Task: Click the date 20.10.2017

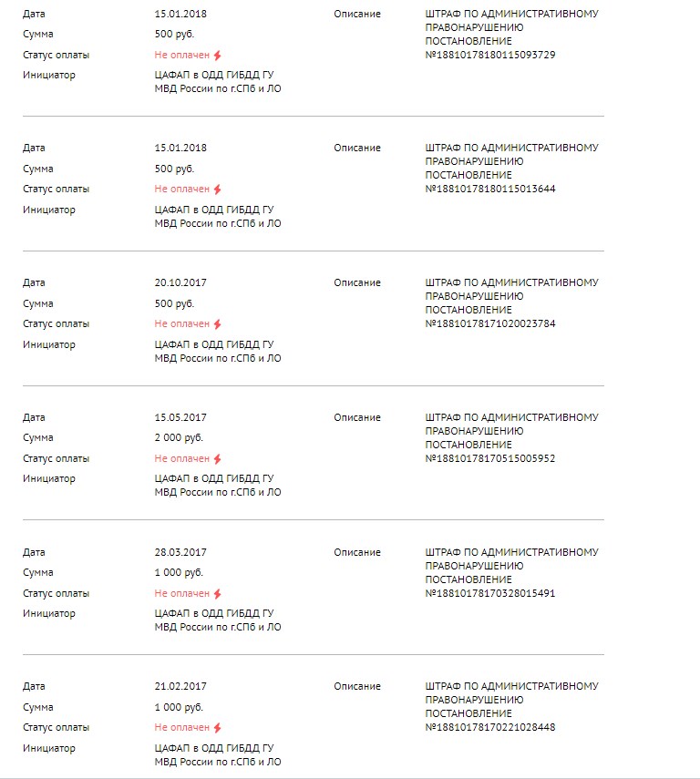Action: (x=180, y=282)
